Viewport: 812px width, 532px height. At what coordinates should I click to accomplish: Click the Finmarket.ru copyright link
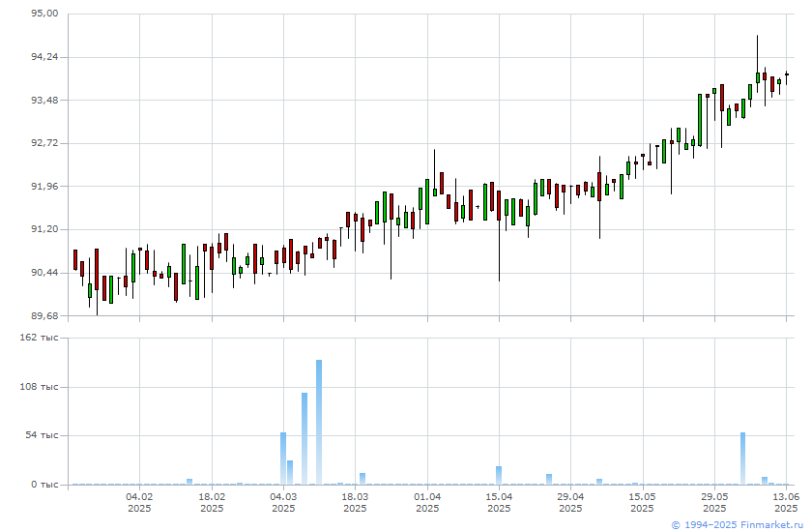click(738, 525)
